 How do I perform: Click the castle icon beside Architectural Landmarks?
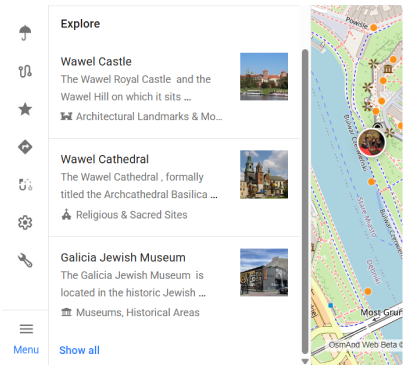[x=66, y=116]
